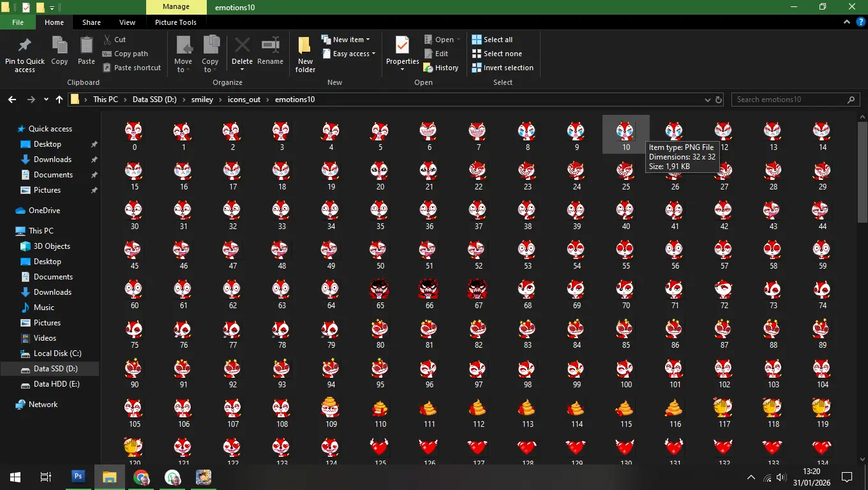The width and height of the screenshot is (868, 490).
Task: Open Chrome from the taskbar
Action: (x=141, y=477)
